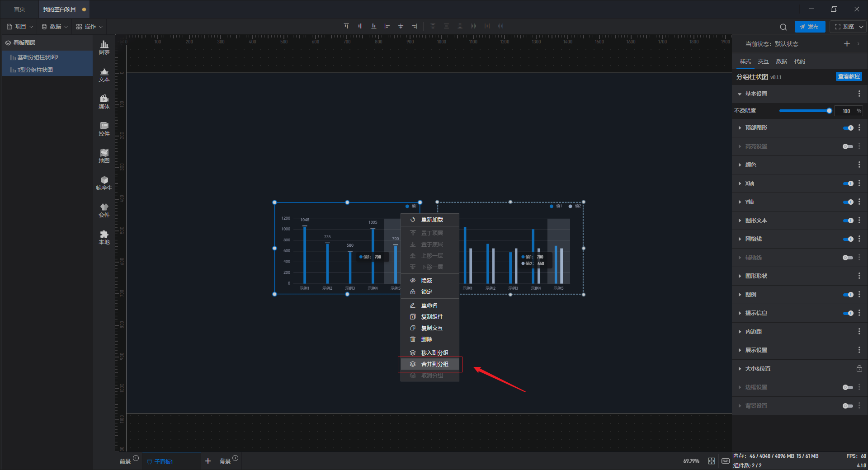Open the 媒体 media component icon
The height and width of the screenshot is (470, 868).
pyautogui.click(x=104, y=101)
